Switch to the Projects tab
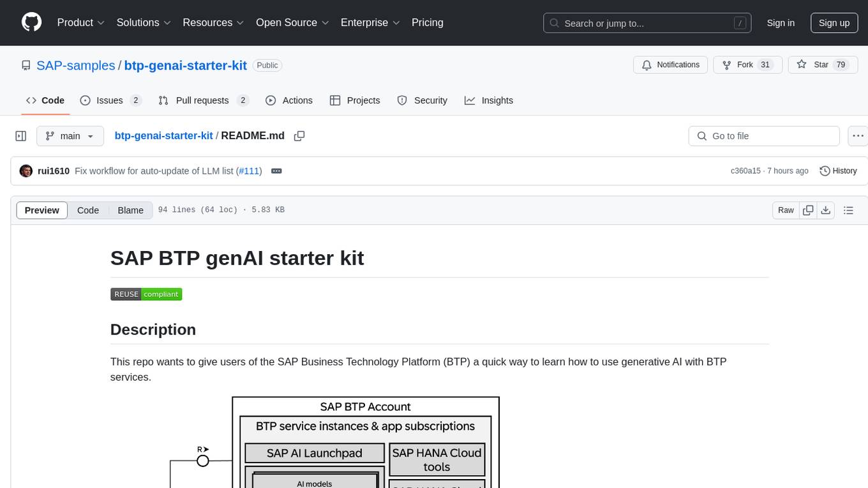The image size is (868, 488). [x=355, y=100]
